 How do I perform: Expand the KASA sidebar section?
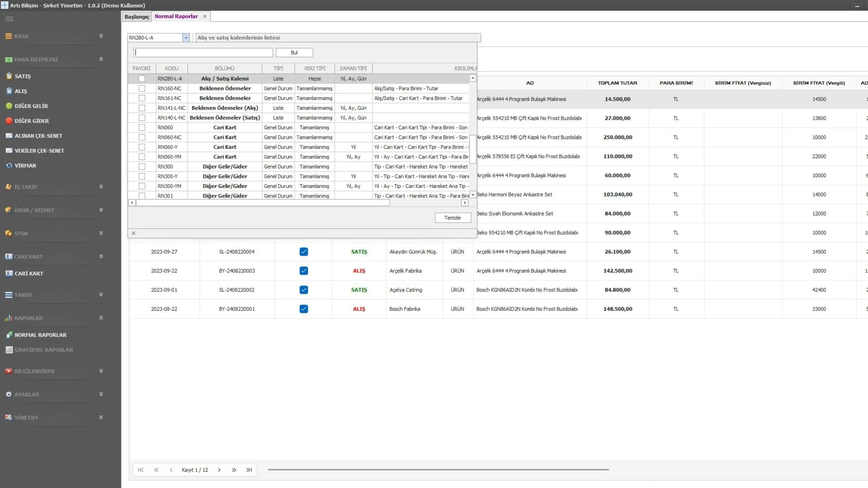point(101,36)
